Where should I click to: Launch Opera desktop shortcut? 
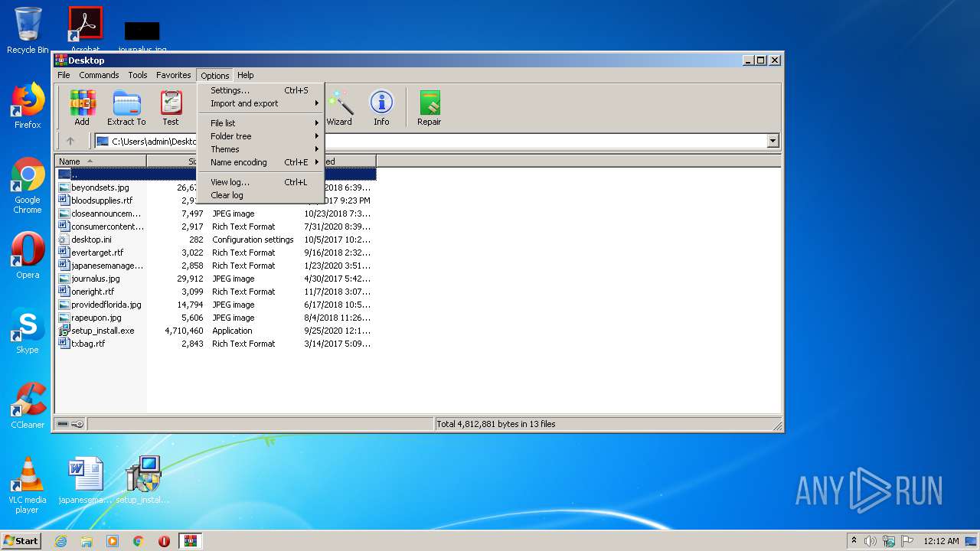point(28,256)
